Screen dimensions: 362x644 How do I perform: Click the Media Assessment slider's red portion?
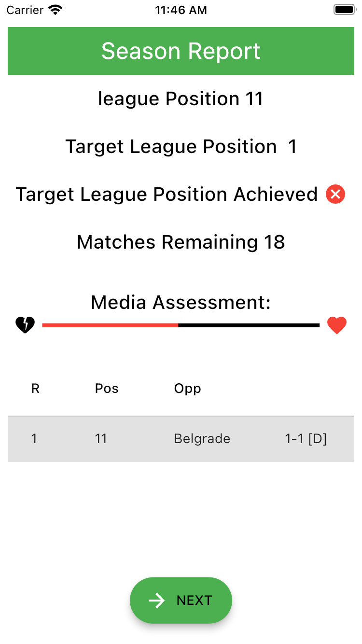(x=111, y=325)
